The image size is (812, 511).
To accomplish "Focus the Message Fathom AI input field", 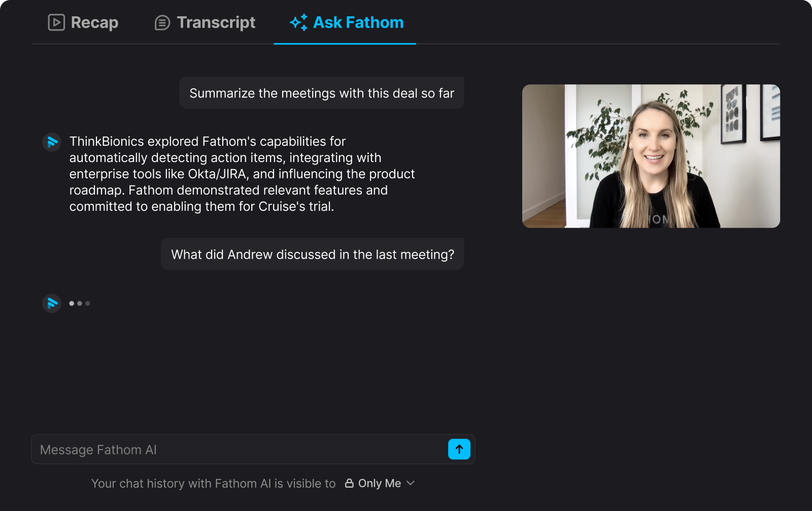I will pyautogui.click(x=239, y=450).
